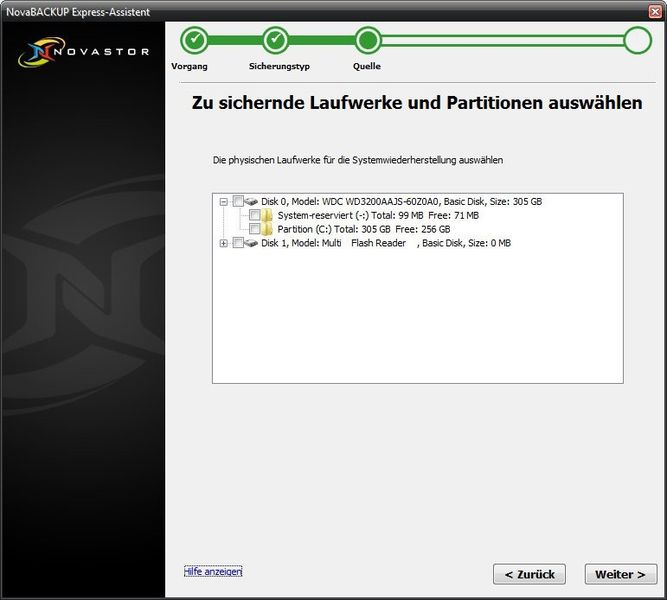Select the Disk 0 WDC WD3200AAJS row text
The height and width of the screenshot is (600, 667).
(402, 201)
